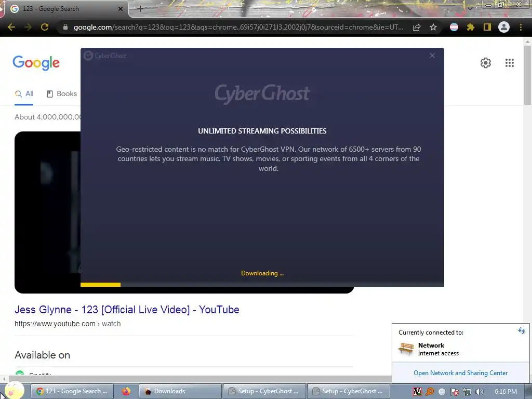Click the Google logo
The image size is (532, 399).
36,63
